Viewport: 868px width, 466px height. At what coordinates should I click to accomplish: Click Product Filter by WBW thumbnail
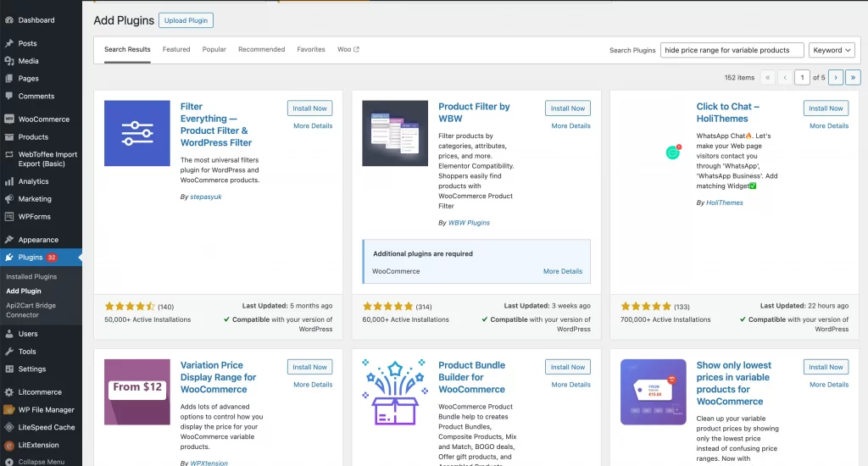[395, 133]
